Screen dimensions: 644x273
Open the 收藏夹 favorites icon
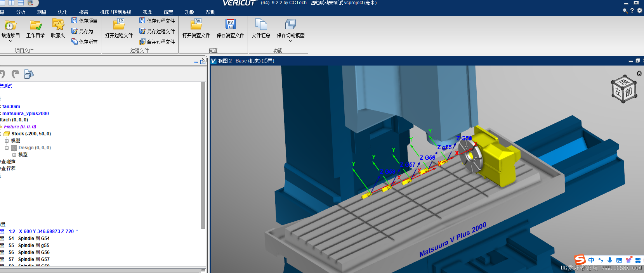[58, 25]
